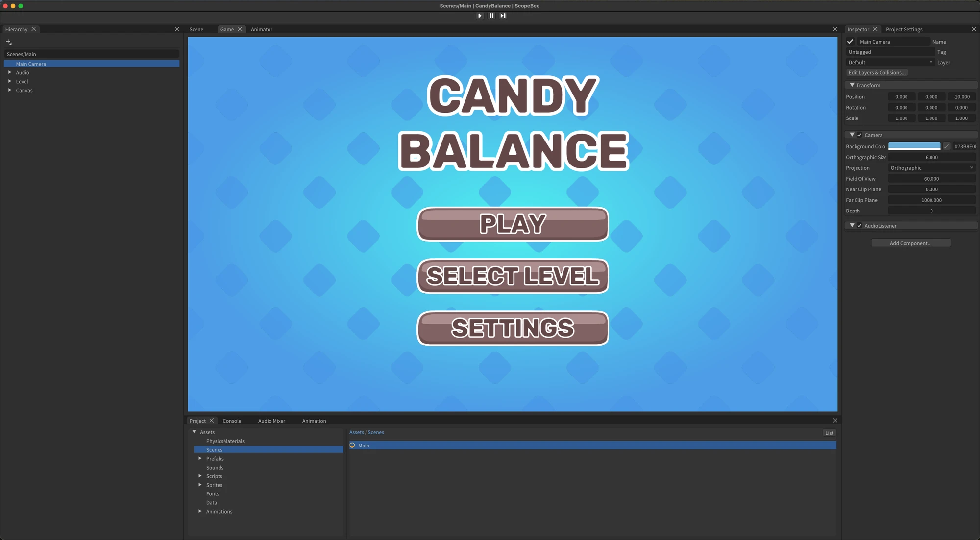Close the Hierarchy tab using its X
The image size is (980, 540).
click(x=34, y=29)
